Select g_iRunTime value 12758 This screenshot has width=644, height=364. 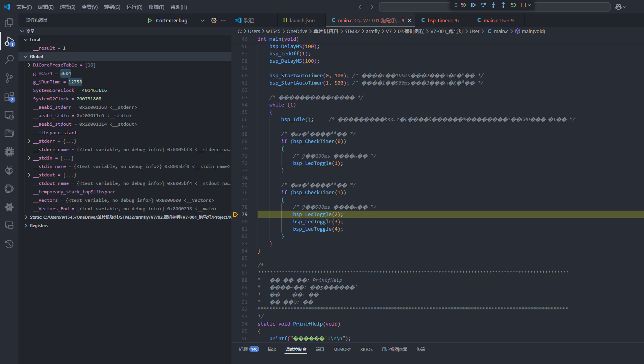click(75, 82)
